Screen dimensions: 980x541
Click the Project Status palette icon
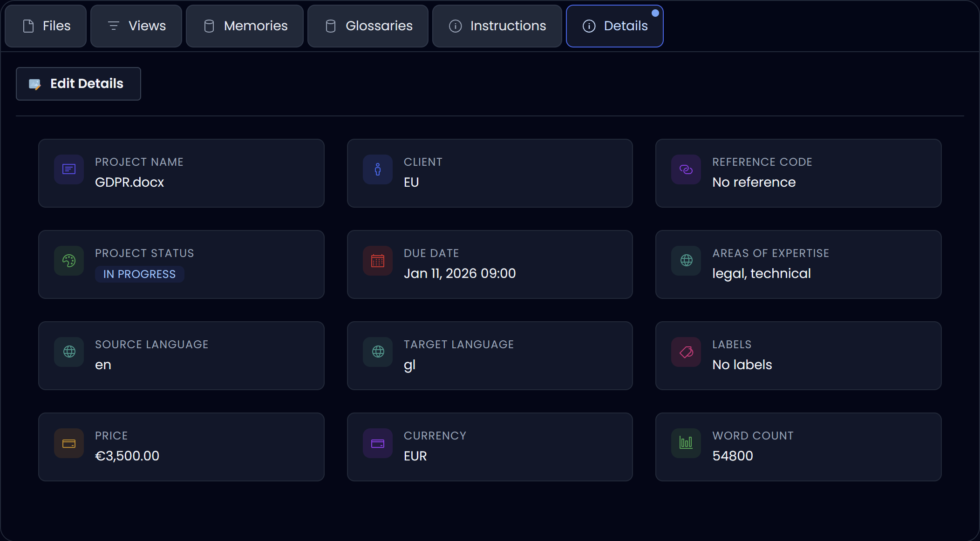click(x=69, y=261)
